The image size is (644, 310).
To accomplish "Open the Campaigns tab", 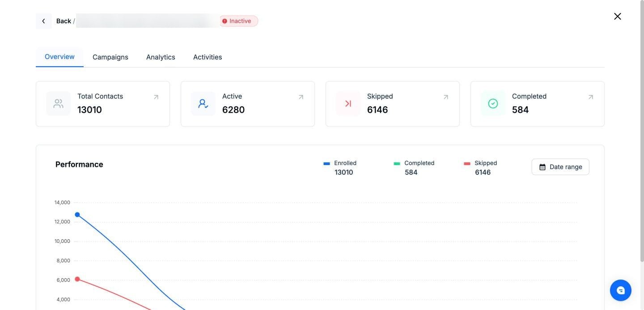I will click(110, 57).
